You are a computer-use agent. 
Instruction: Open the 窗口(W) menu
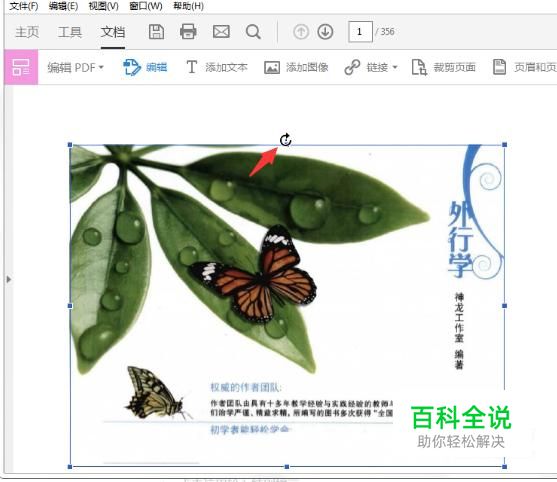tap(146, 6)
